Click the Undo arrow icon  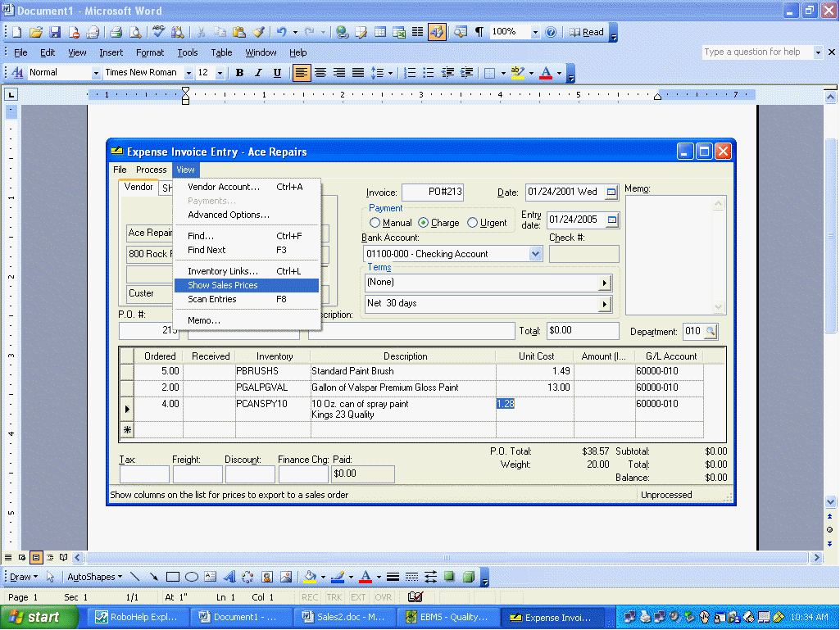pyautogui.click(x=282, y=32)
